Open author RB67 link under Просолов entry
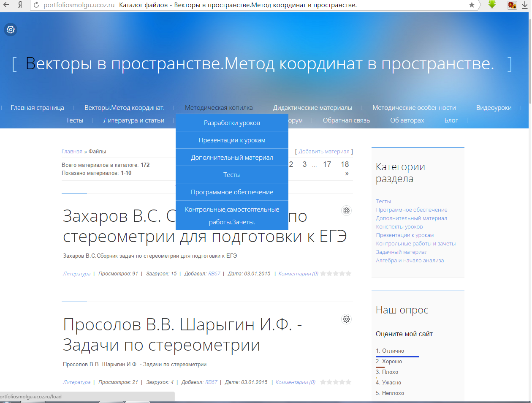This screenshot has width=532, height=403. (211, 382)
